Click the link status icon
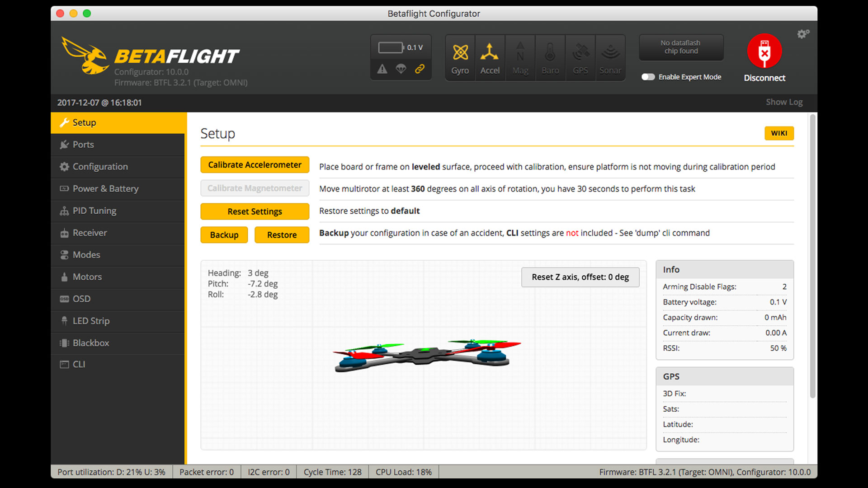Screen dimensions: 868x488 (420, 69)
